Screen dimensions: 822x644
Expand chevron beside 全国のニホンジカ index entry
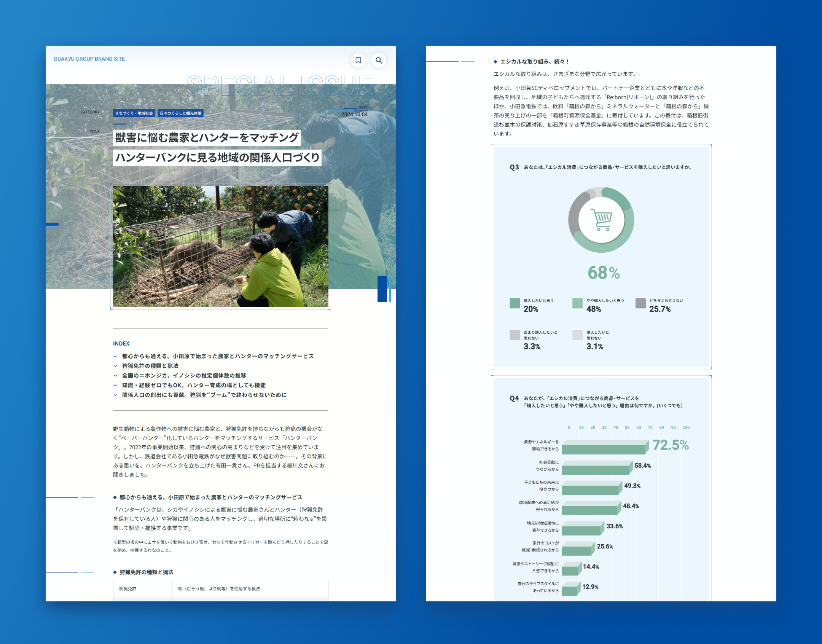(x=115, y=376)
